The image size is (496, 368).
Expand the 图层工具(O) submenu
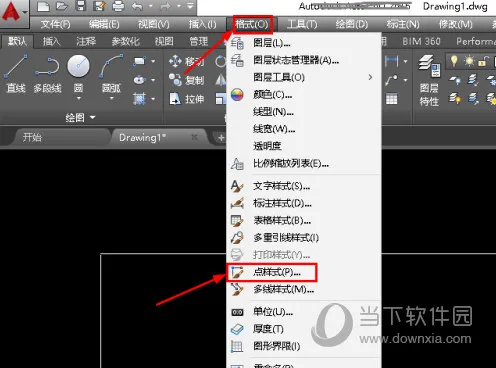pos(304,77)
